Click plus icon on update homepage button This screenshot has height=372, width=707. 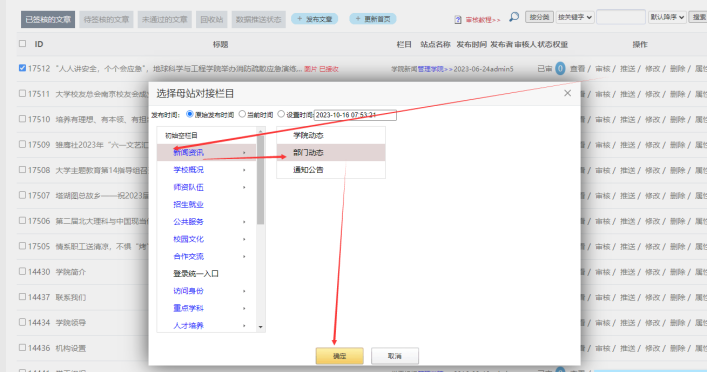(358, 19)
